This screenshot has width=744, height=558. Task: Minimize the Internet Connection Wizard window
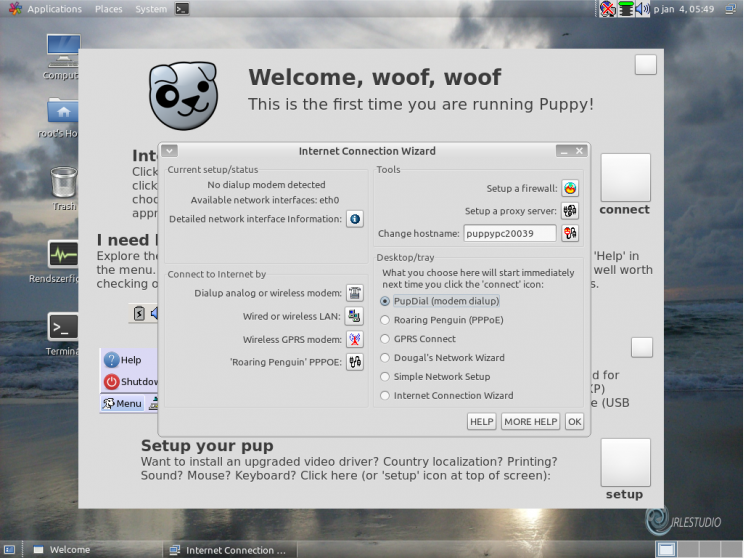pyautogui.click(x=564, y=151)
